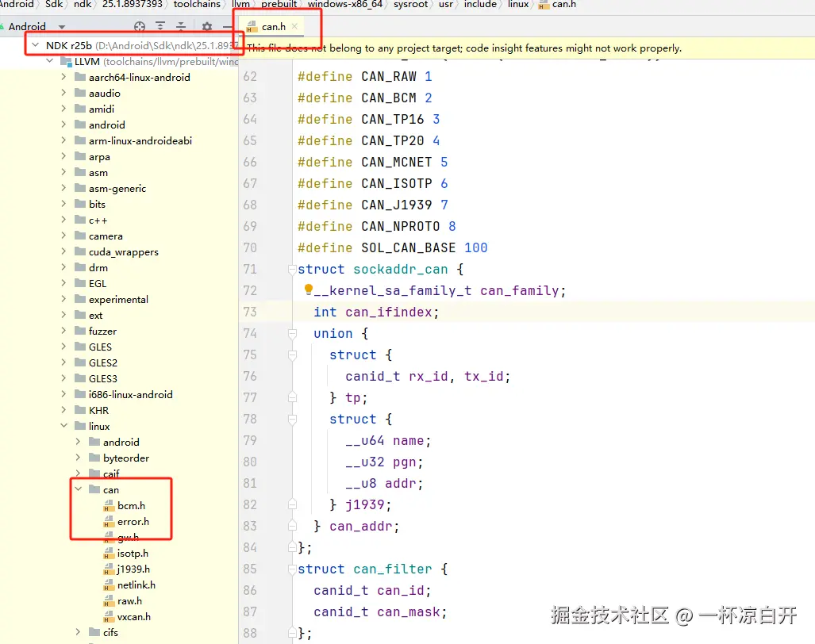The image size is (815, 644).
Task: Click fold end marker at line 83
Action: (x=292, y=526)
